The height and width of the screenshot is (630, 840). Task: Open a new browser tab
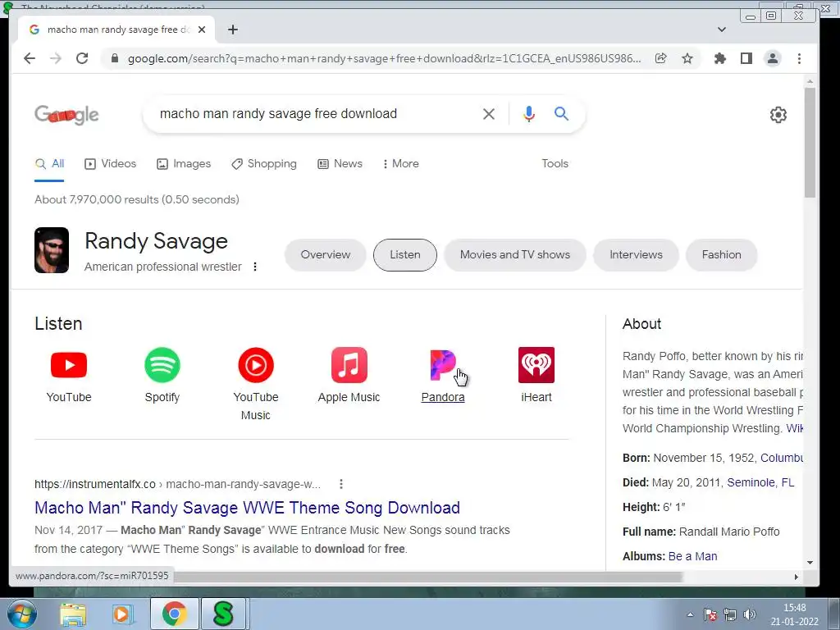[x=232, y=30]
